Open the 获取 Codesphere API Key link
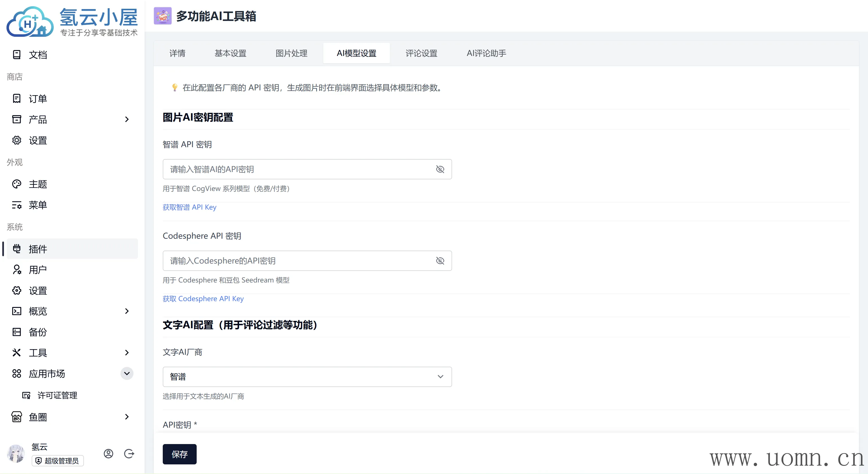This screenshot has height=474, width=868. click(203, 299)
